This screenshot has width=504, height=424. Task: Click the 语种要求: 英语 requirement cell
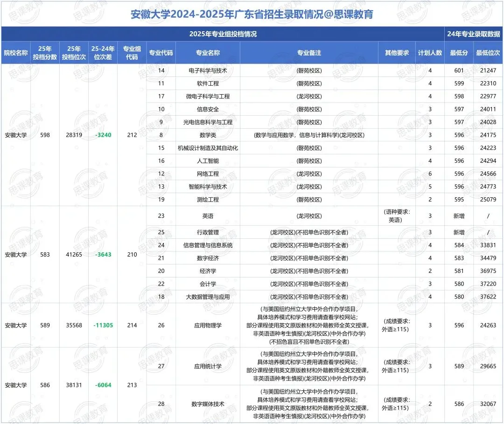[397, 216]
